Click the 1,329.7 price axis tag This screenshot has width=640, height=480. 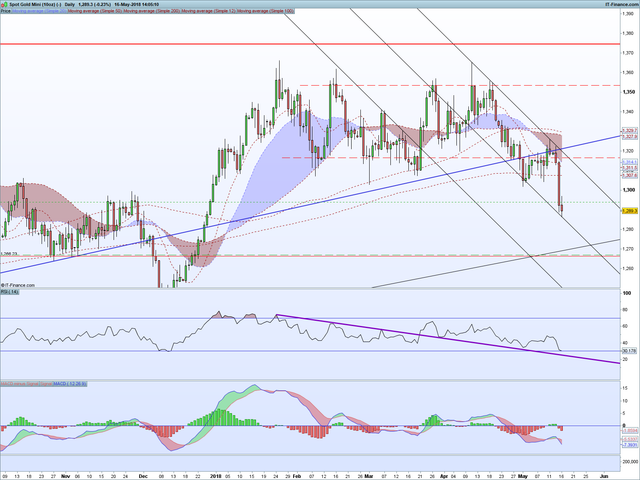629,131
